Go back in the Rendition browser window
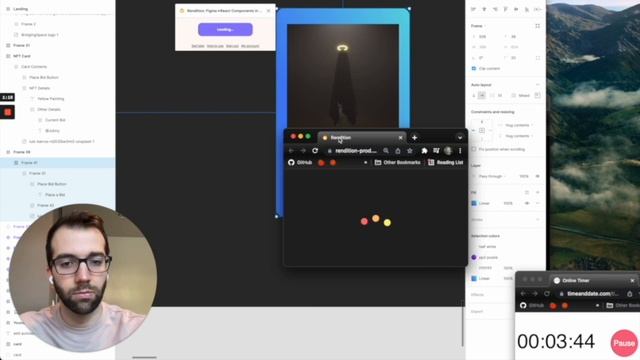The image size is (640, 360). point(291,151)
